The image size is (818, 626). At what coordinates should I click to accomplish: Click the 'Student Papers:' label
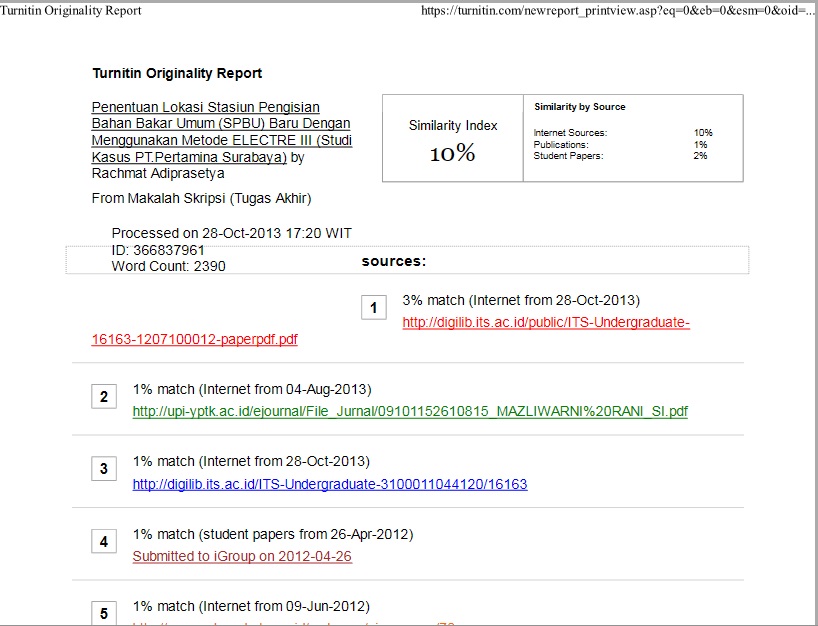[568, 156]
